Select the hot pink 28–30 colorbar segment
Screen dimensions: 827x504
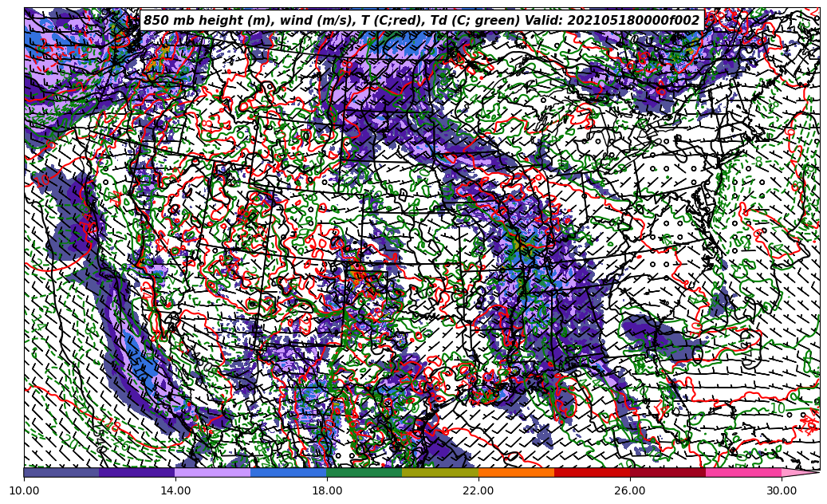tap(743, 472)
